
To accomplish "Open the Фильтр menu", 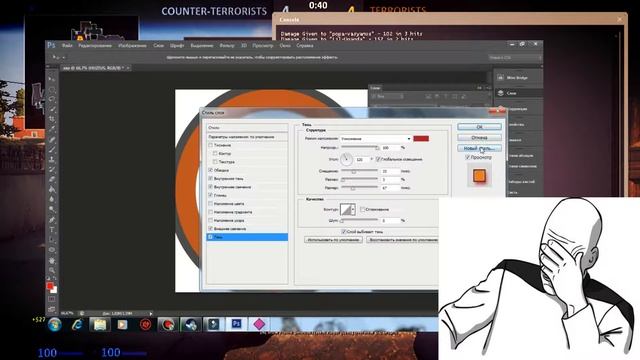I will coord(227,46).
